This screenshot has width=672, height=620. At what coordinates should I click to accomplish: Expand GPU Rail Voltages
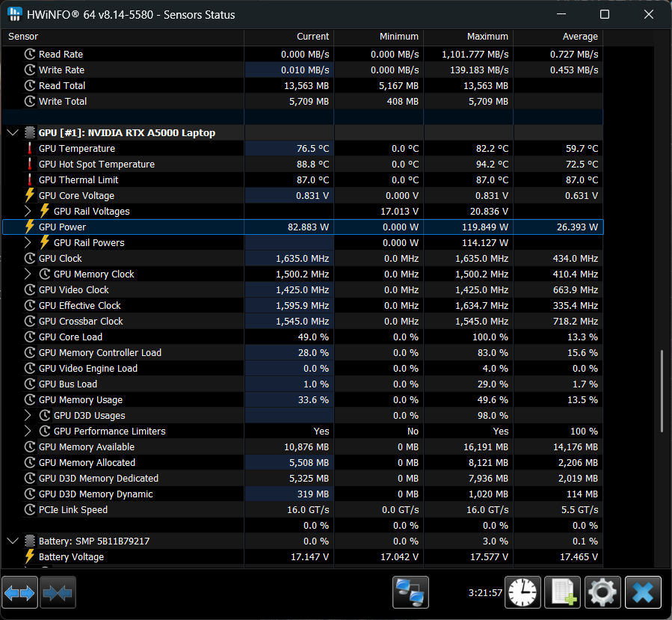click(28, 211)
